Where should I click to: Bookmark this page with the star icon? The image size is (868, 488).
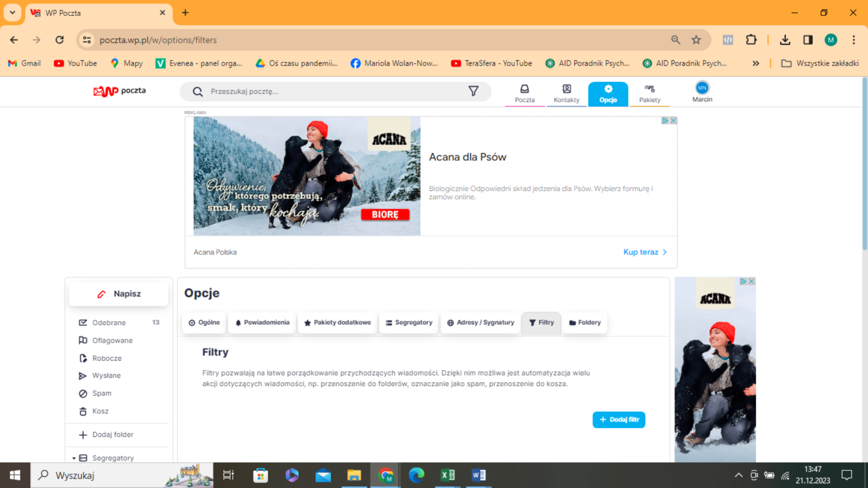(696, 40)
